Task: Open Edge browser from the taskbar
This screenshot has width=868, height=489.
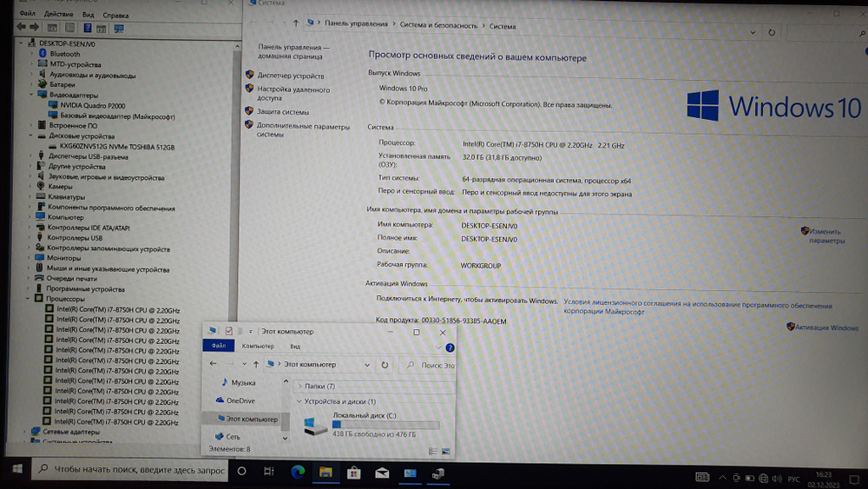Action: (x=298, y=472)
